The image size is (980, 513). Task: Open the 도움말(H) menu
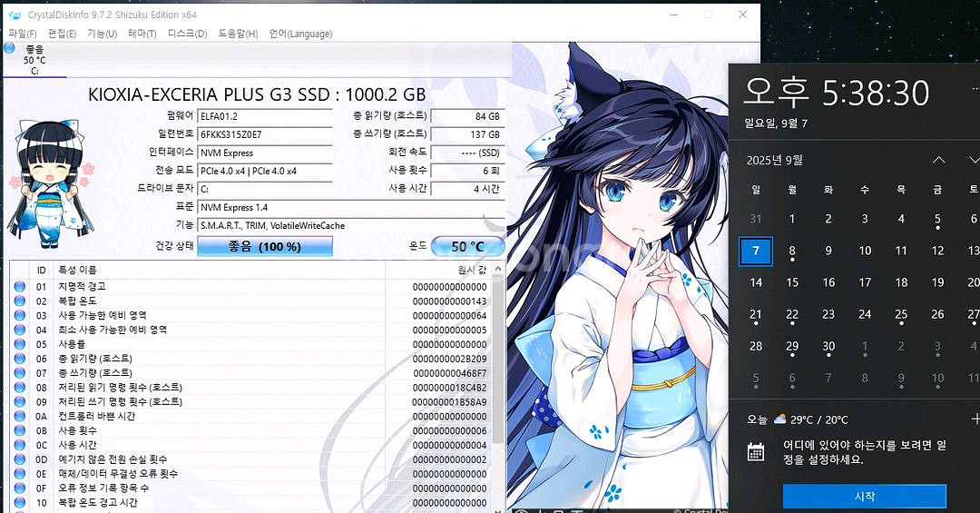click(x=238, y=34)
